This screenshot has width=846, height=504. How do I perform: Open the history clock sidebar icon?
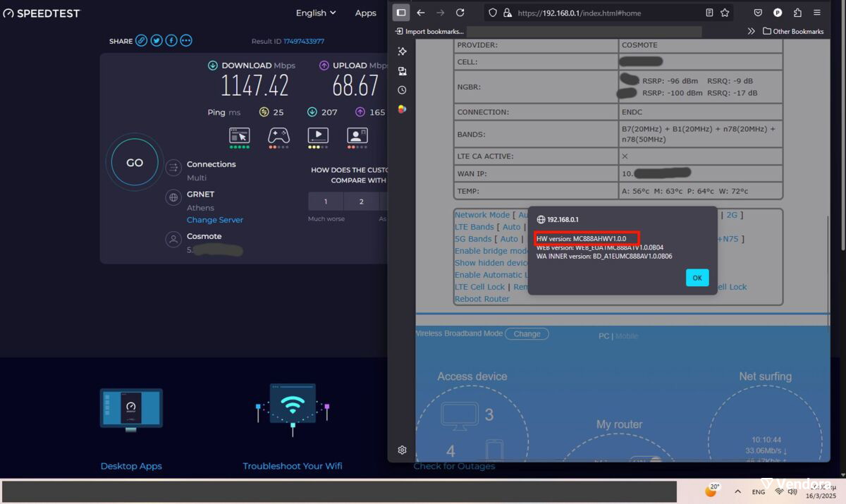point(402,90)
